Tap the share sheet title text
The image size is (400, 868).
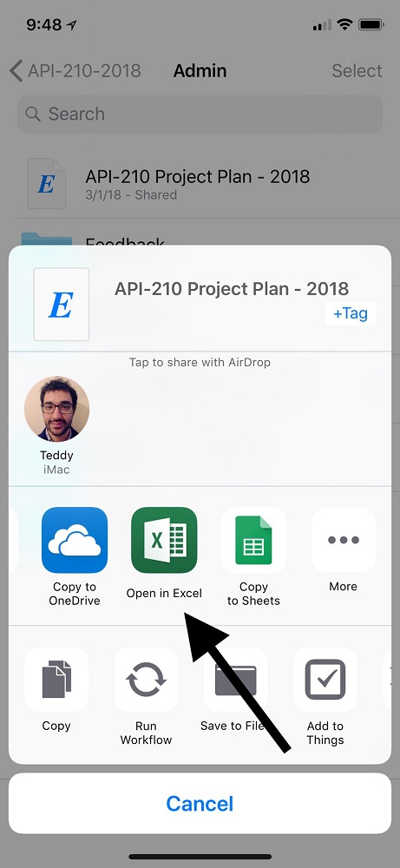[232, 288]
